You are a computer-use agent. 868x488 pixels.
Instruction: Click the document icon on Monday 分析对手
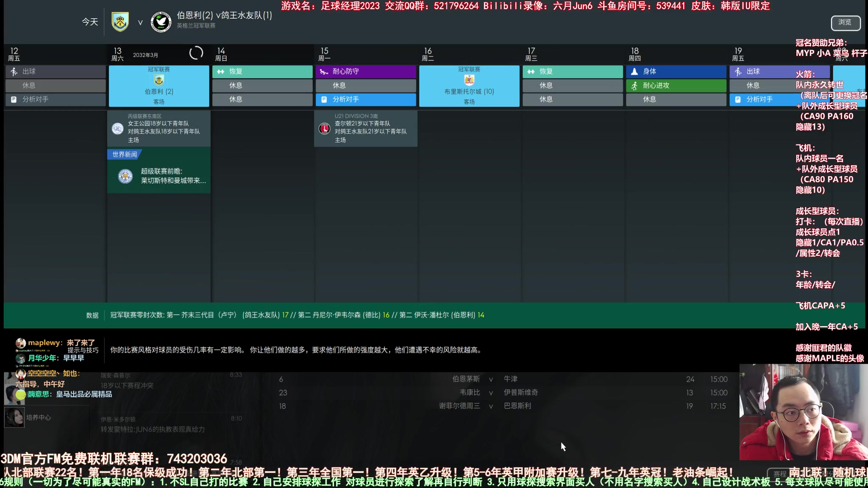click(x=324, y=100)
